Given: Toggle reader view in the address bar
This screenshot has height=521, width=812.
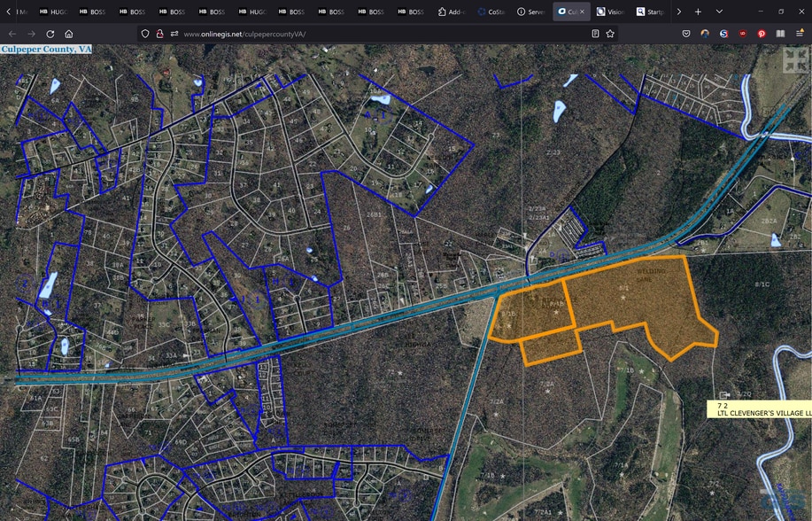Looking at the screenshot, I should coord(596,34).
